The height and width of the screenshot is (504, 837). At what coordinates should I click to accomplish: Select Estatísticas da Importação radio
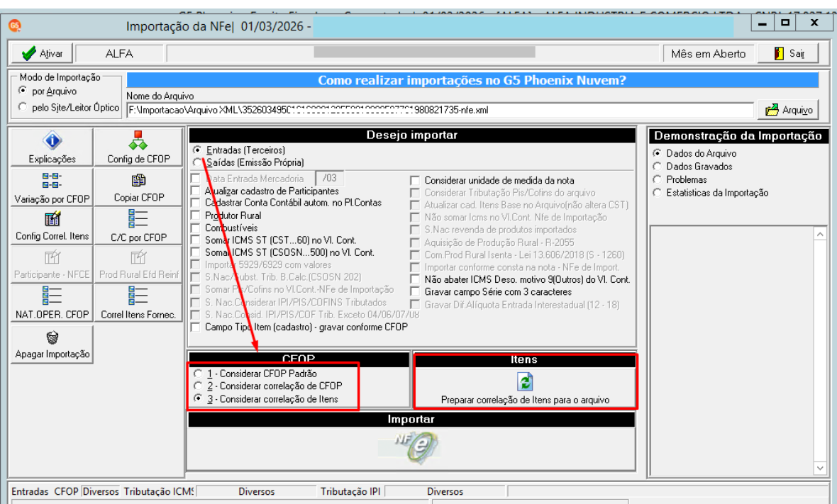[x=657, y=193]
